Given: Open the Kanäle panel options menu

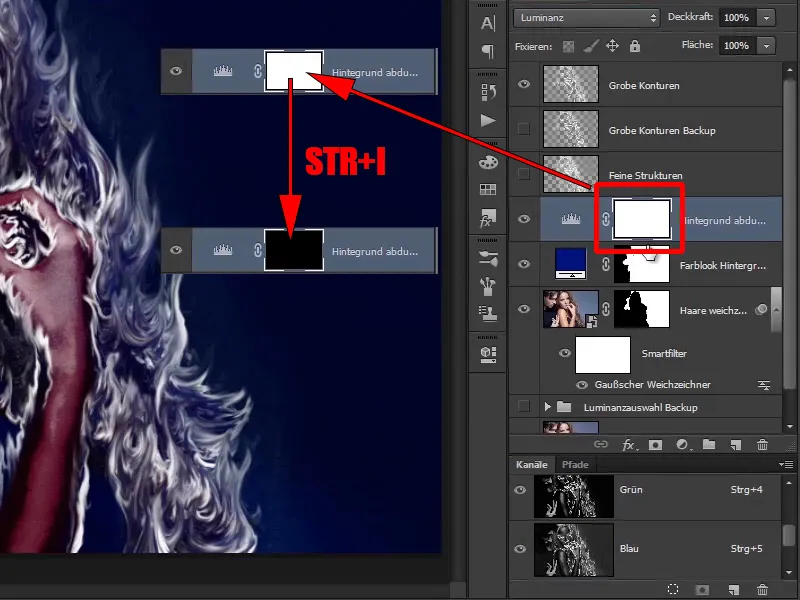Looking at the screenshot, I should point(786,464).
